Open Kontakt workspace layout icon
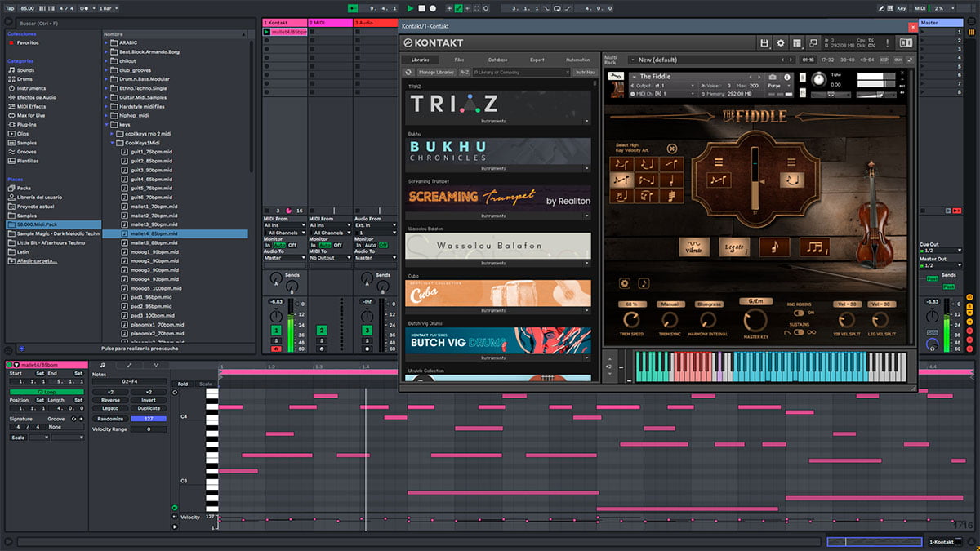This screenshot has width=980, height=551. 796,42
